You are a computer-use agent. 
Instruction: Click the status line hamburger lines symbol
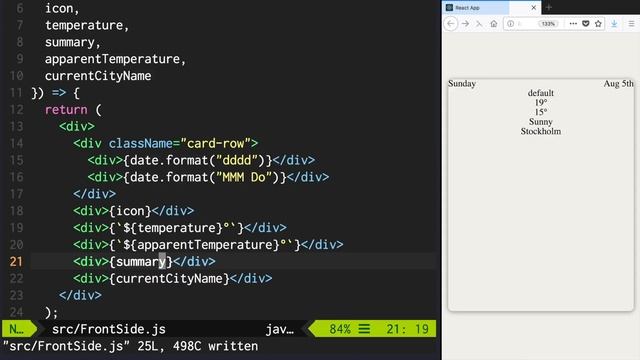tap(364, 329)
